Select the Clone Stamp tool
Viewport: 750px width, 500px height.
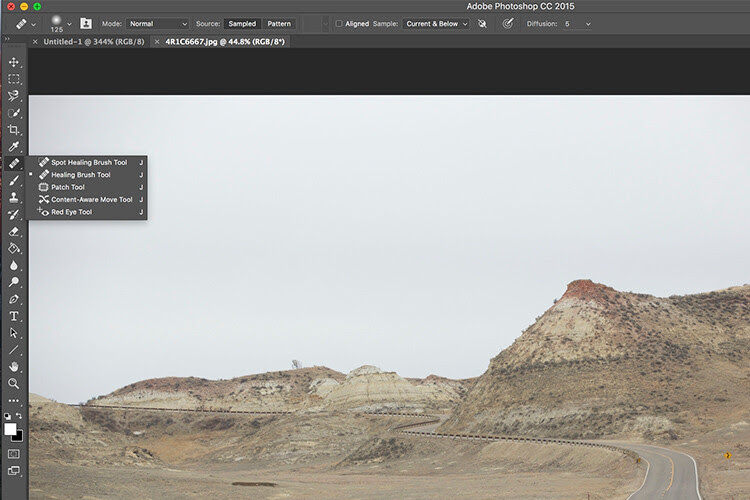tap(13, 197)
